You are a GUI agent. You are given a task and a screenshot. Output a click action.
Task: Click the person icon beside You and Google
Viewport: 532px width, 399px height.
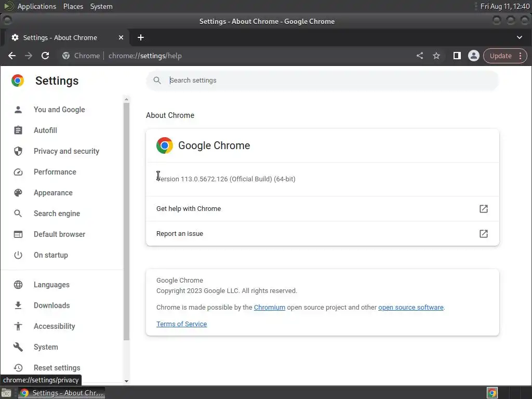coord(18,110)
